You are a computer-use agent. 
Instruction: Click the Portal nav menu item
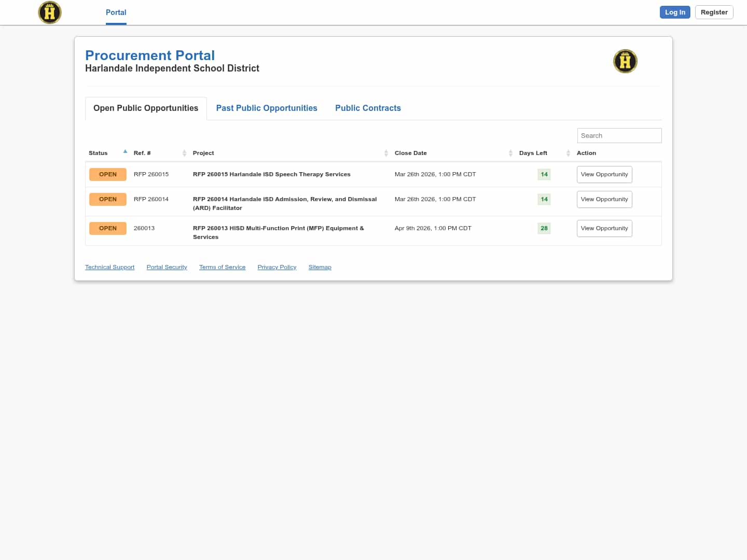(116, 12)
